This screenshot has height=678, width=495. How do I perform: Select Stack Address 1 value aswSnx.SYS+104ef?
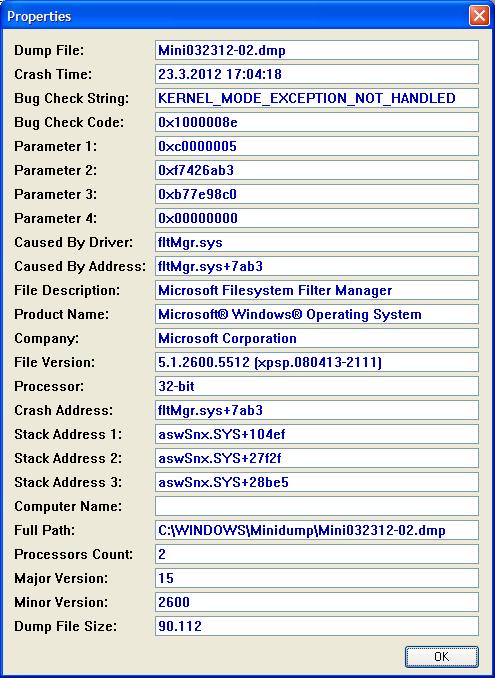(317, 434)
